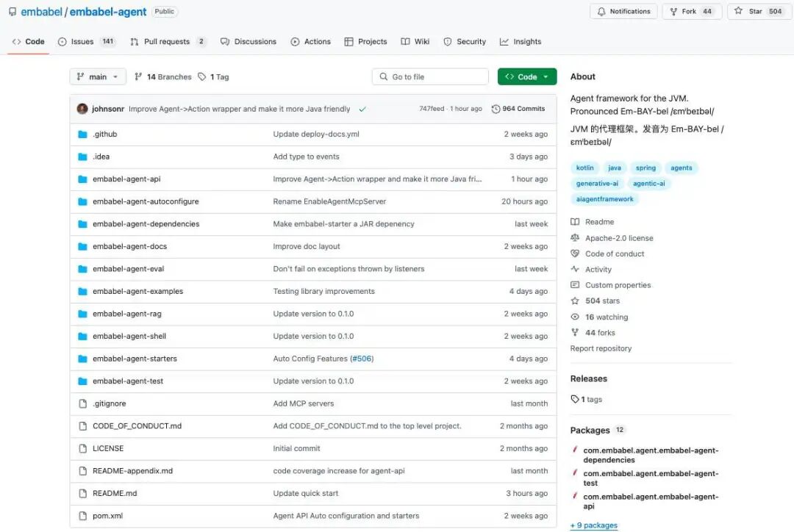Image resolution: width=794 pixels, height=532 pixels.
Task: Open the main branch dropdown
Action: click(x=98, y=77)
